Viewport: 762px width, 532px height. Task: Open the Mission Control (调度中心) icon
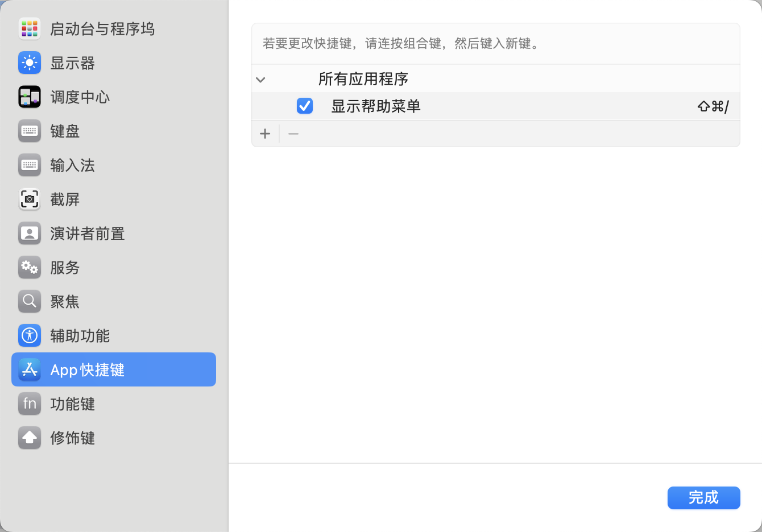coord(30,97)
